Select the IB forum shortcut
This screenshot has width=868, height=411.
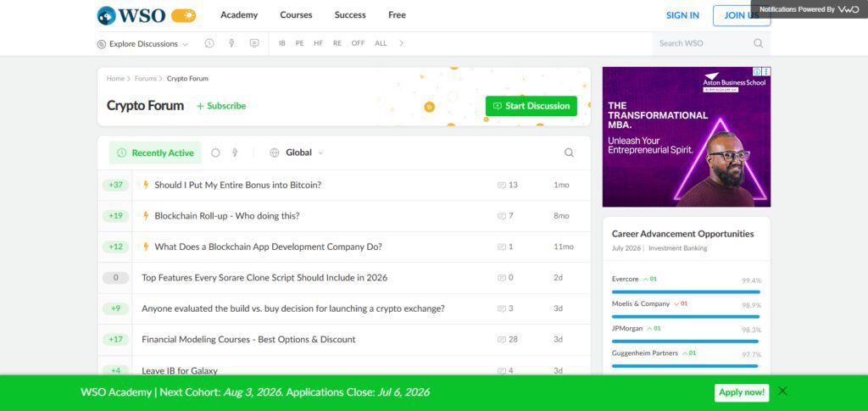[281, 43]
